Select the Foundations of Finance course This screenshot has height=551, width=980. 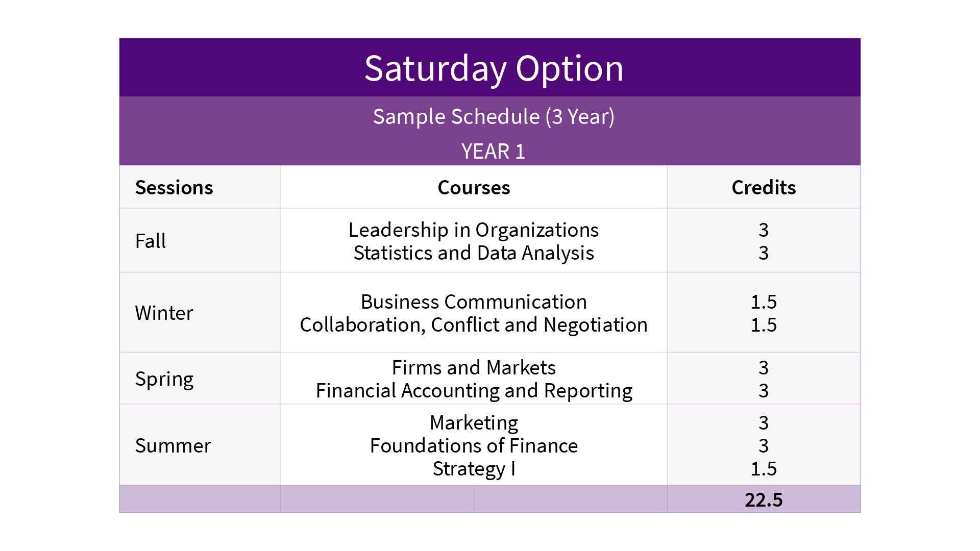474,446
